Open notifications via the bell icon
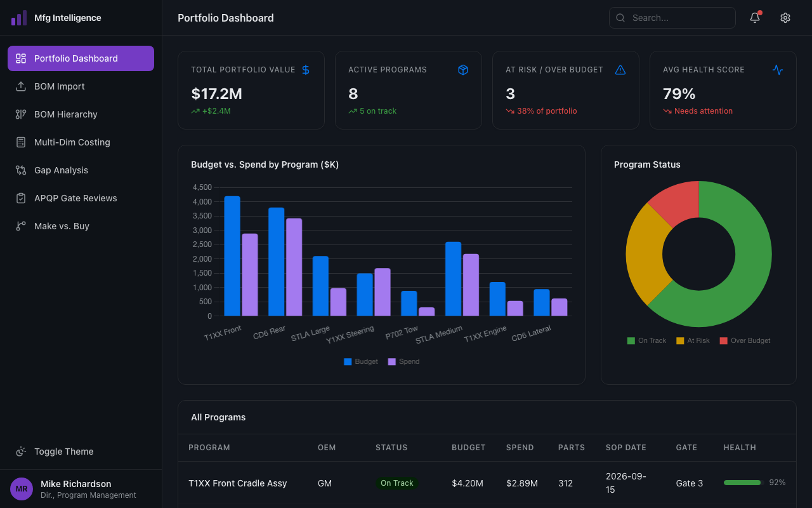The image size is (812, 508). coord(754,18)
